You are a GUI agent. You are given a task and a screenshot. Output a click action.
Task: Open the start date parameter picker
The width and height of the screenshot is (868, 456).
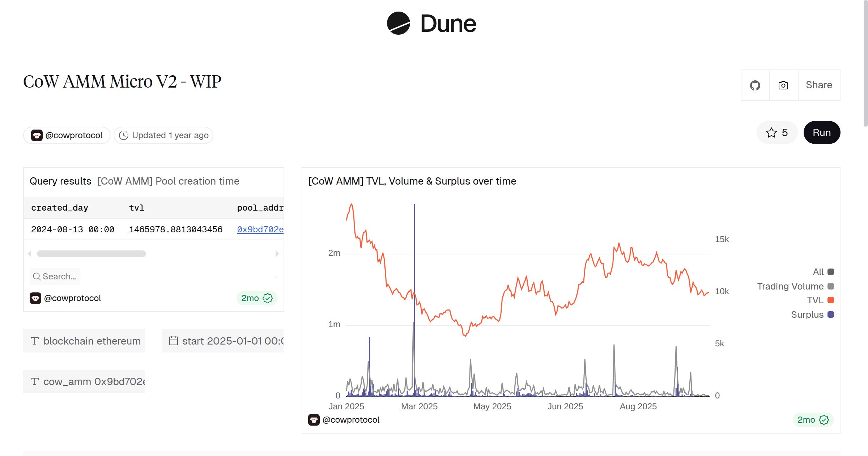223,341
